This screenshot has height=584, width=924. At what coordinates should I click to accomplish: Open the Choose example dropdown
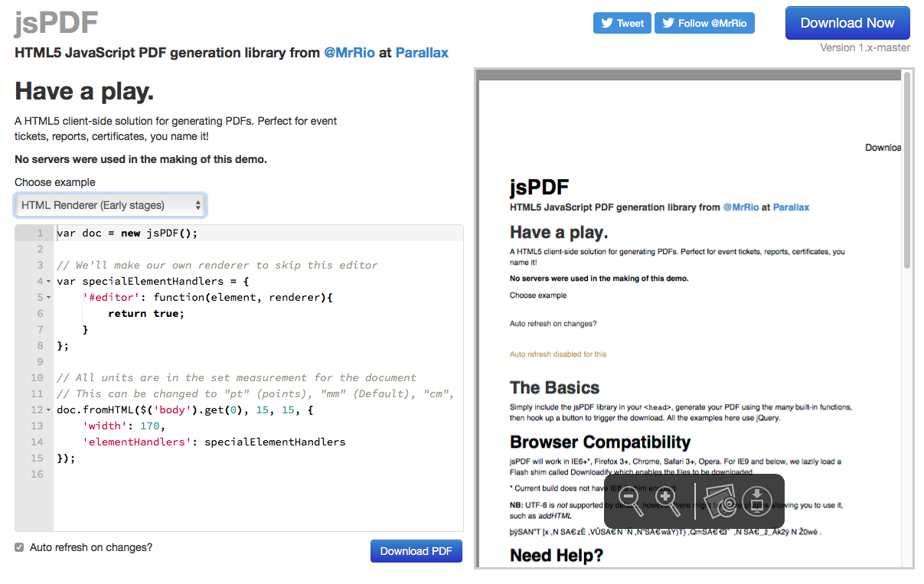coord(110,205)
